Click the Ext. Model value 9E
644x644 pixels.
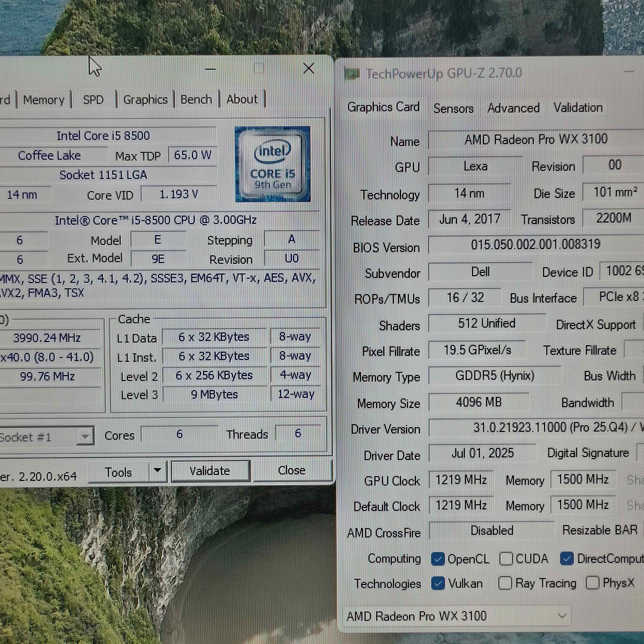tap(158, 259)
